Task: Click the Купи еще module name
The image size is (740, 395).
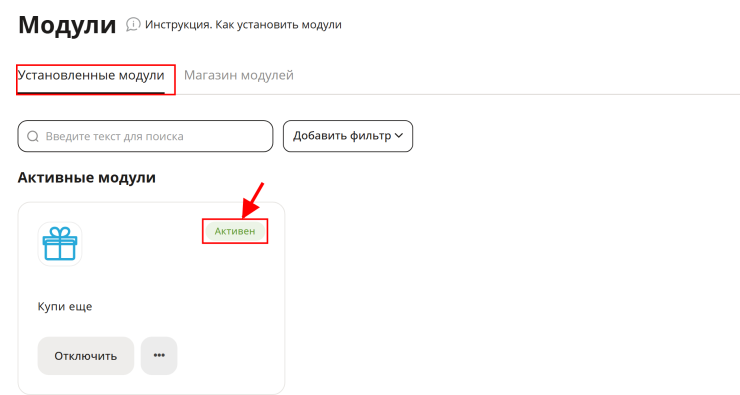Action: click(65, 307)
